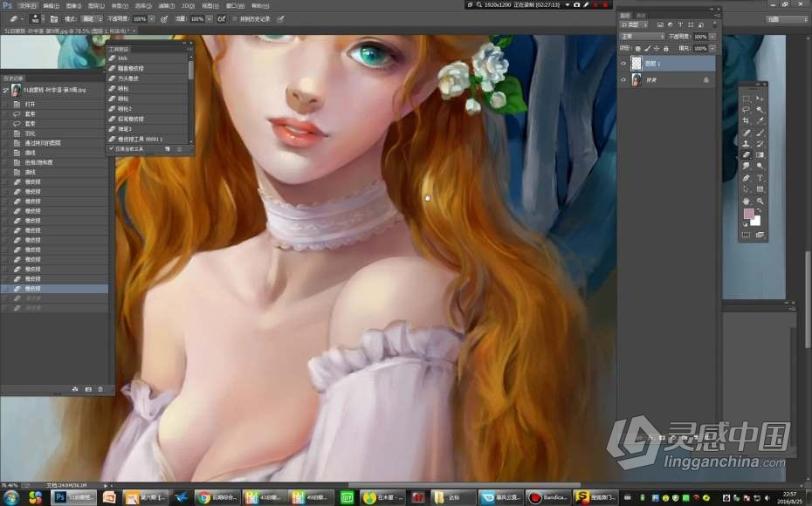The height and width of the screenshot is (506, 812).
Task: Select the Hand tool
Action: pyautogui.click(x=747, y=201)
